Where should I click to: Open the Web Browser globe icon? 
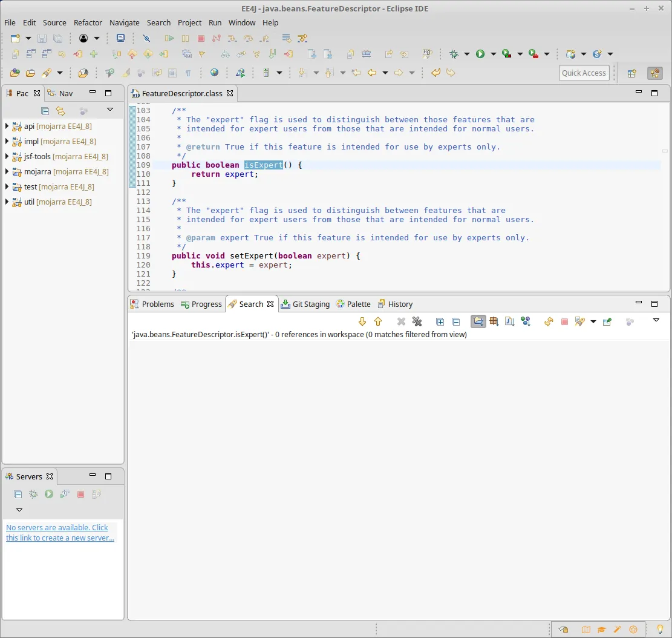[x=214, y=73]
